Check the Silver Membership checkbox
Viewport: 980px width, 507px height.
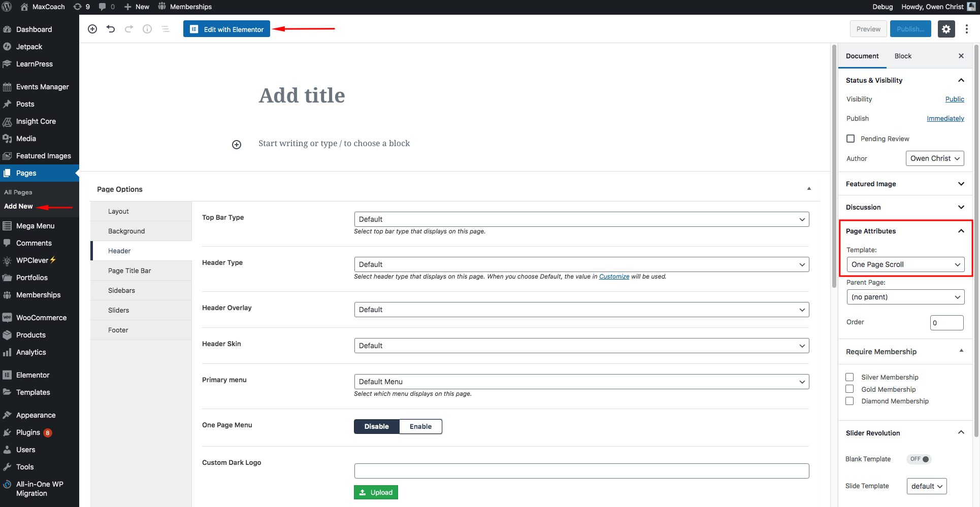coord(850,377)
